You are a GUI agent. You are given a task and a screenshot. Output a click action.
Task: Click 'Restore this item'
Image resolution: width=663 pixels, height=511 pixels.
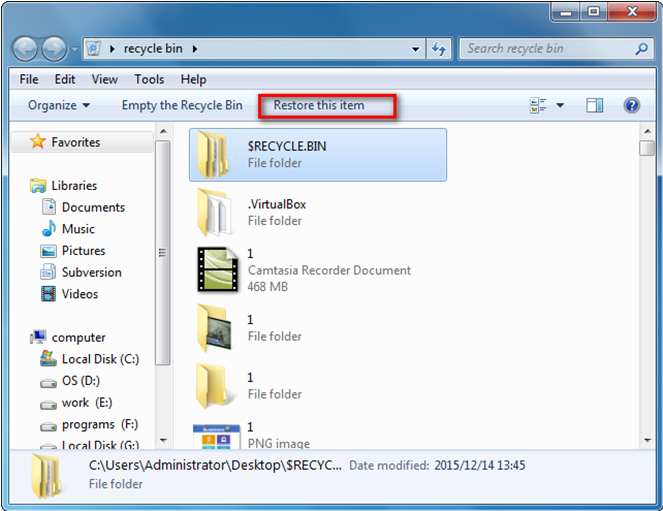(319, 105)
